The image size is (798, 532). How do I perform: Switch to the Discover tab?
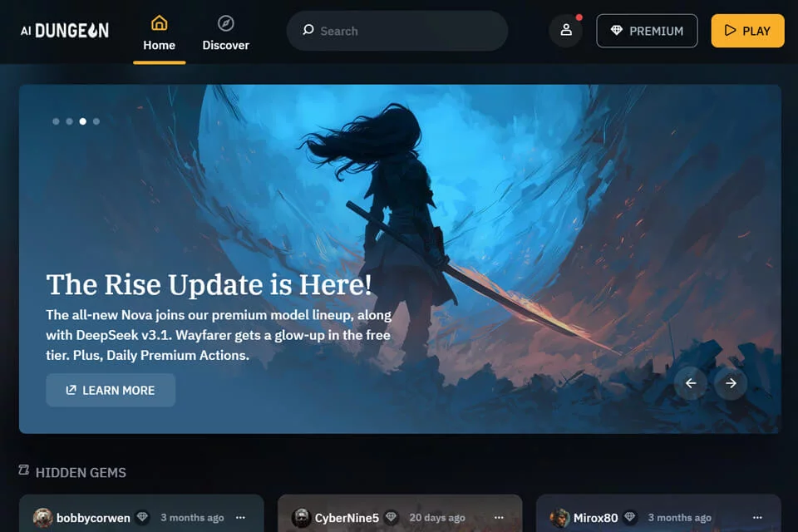(x=225, y=35)
